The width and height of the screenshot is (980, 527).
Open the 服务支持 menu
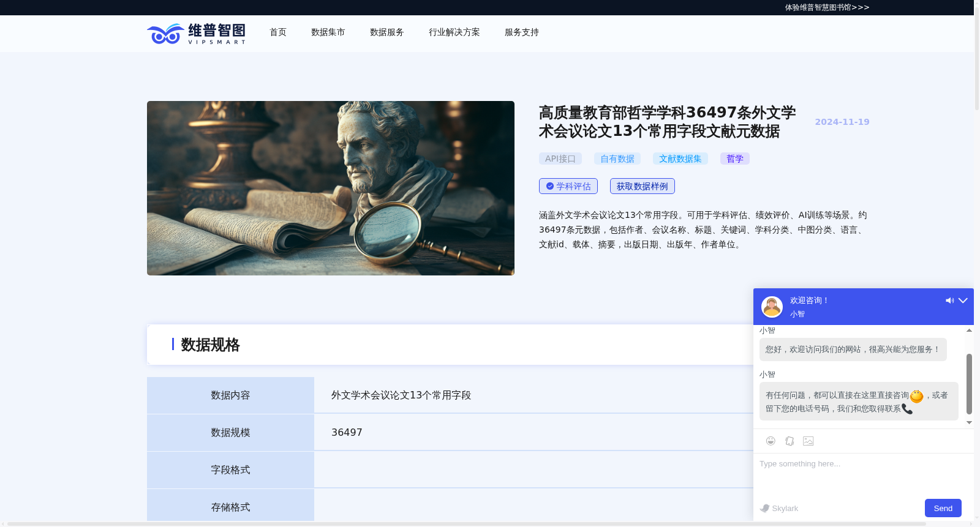tap(522, 32)
